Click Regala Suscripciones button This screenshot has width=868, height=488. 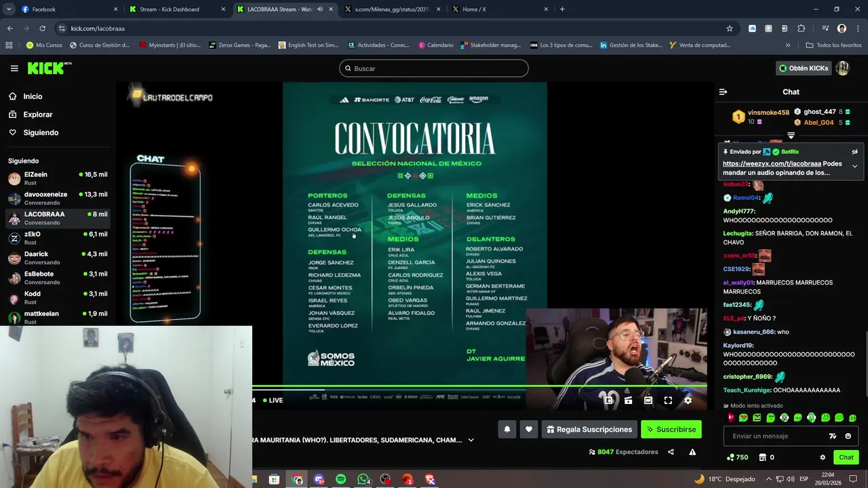click(x=589, y=429)
